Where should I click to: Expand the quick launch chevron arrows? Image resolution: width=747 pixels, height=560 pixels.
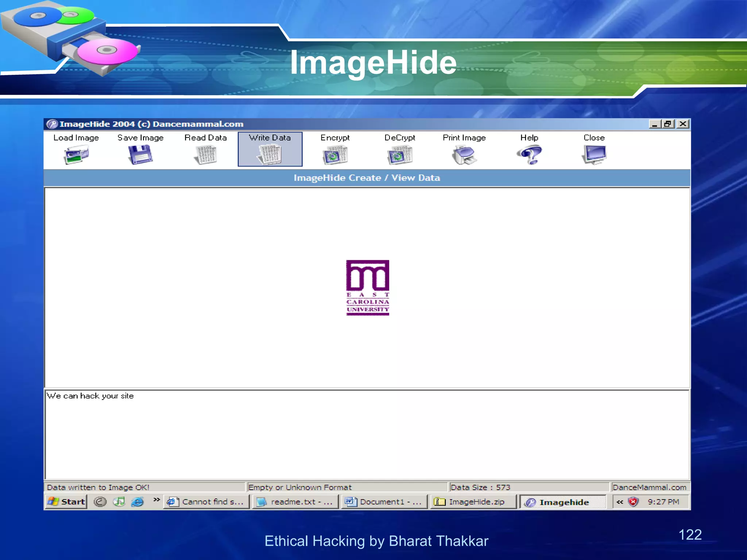point(156,499)
